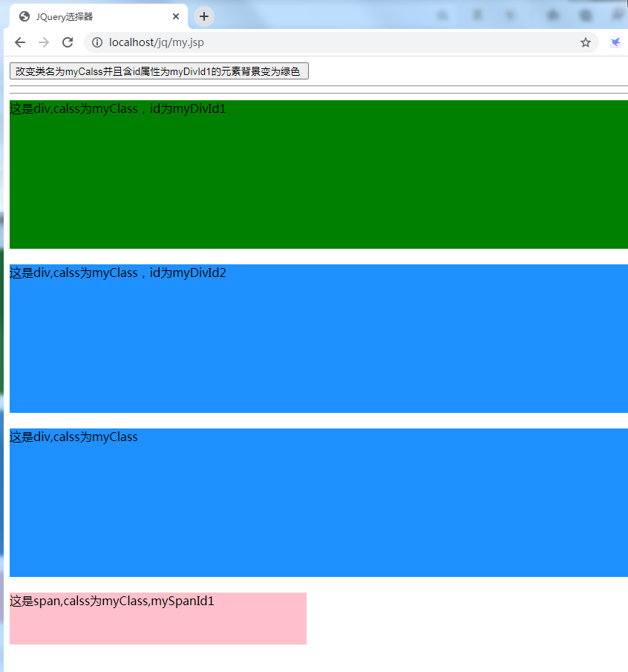Viewport: 628px width, 672px height.
Task: Click the pink span labeled mySpanId1
Action: tap(158, 619)
